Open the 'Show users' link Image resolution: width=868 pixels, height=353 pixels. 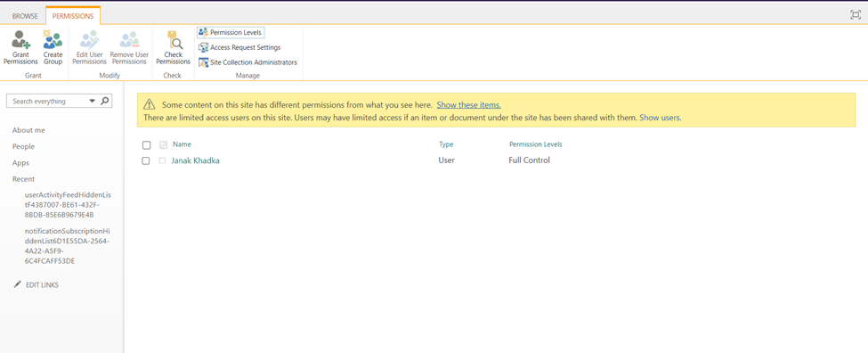661,118
